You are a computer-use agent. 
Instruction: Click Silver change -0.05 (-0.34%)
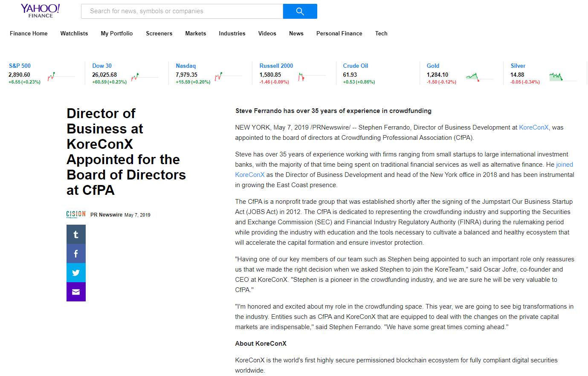tap(525, 82)
